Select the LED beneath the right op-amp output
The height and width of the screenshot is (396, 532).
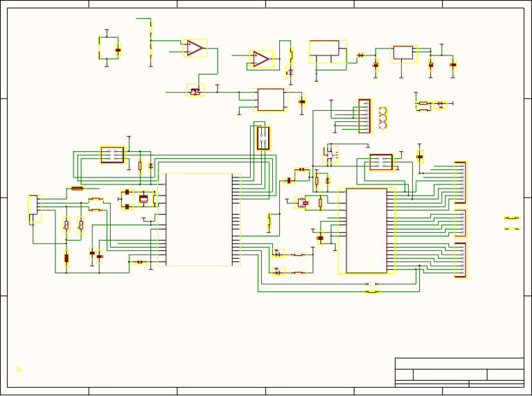pyautogui.click(x=290, y=72)
